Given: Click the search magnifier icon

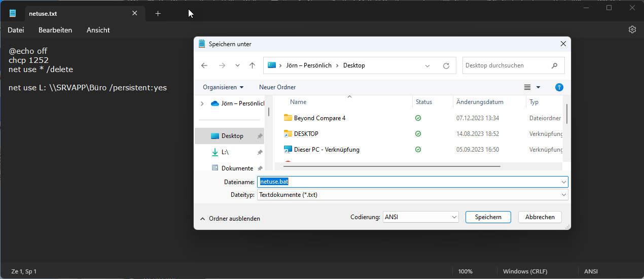Looking at the screenshot, I should click(555, 65).
